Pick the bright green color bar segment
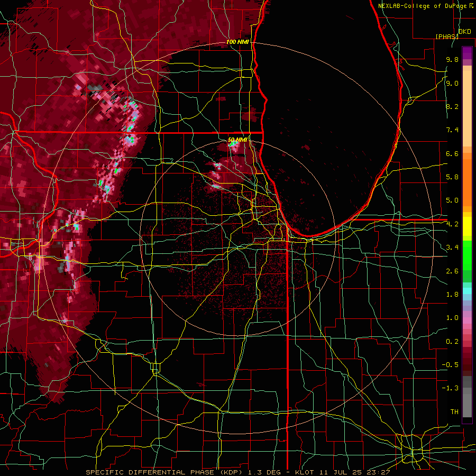This screenshot has height=476, width=476. (467, 255)
